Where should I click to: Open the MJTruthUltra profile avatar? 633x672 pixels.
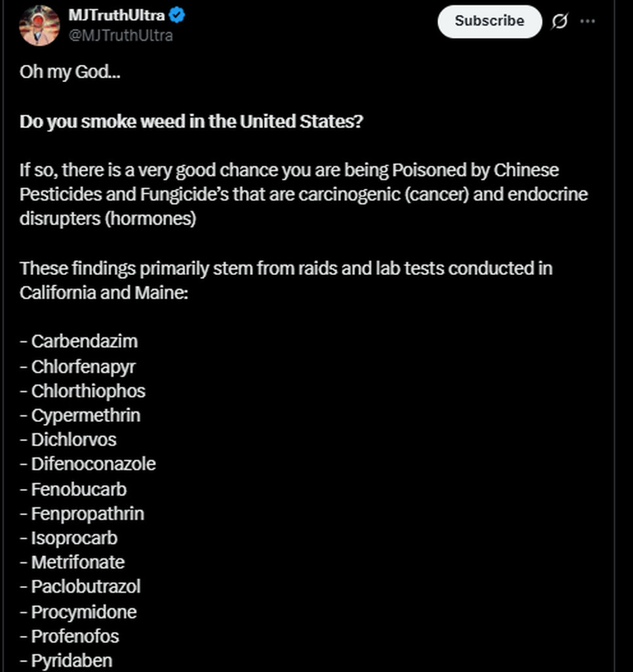[39, 25]
